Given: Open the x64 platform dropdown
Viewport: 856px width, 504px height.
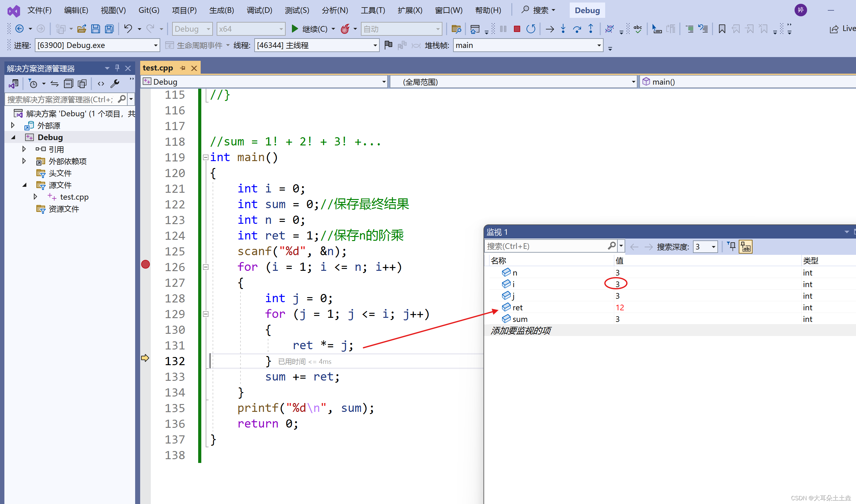Looking at the screenshot, I should coord(251,29).
